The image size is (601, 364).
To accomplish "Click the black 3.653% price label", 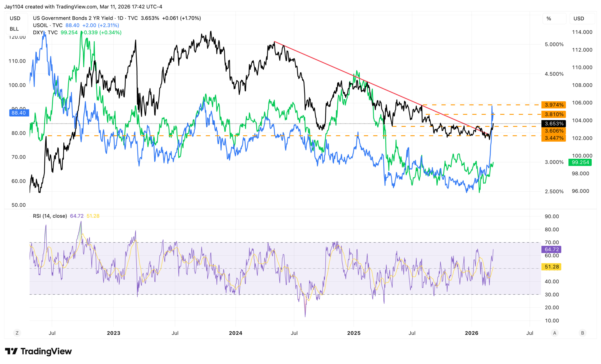I will (554, 124).
